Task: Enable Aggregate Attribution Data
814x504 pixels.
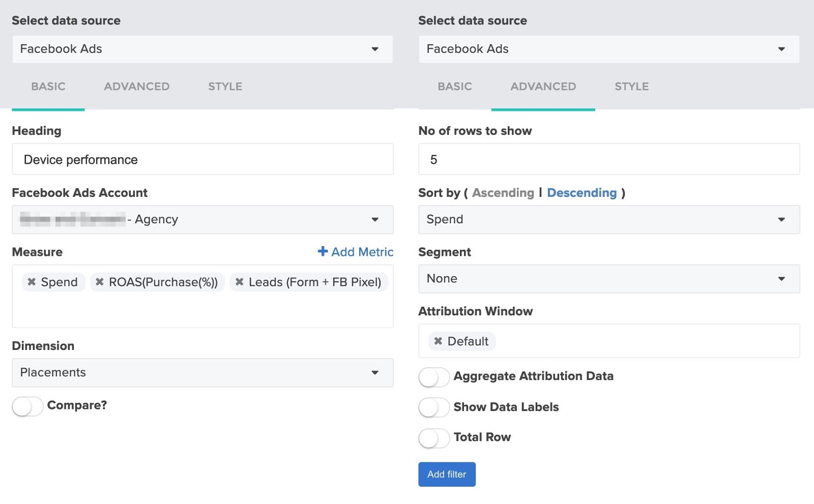Action: pyautogui.click(x=433, y=377)
